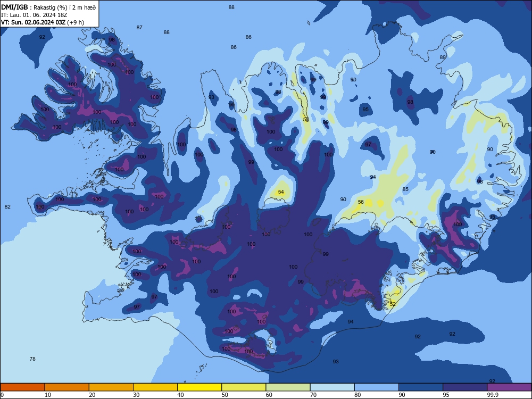Screen dimensions: 532x399
Task: Click the legend label '99.9'
Action: point(492,395)
